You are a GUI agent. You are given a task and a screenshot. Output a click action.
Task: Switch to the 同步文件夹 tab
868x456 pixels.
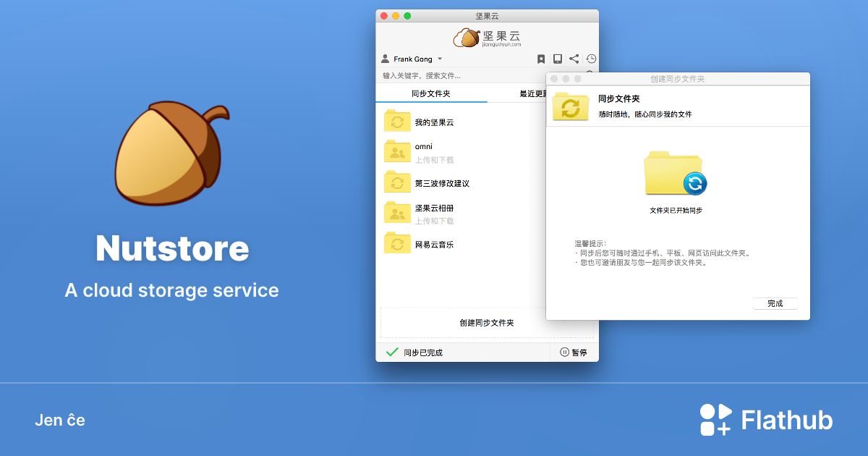(x=430, y=93)
